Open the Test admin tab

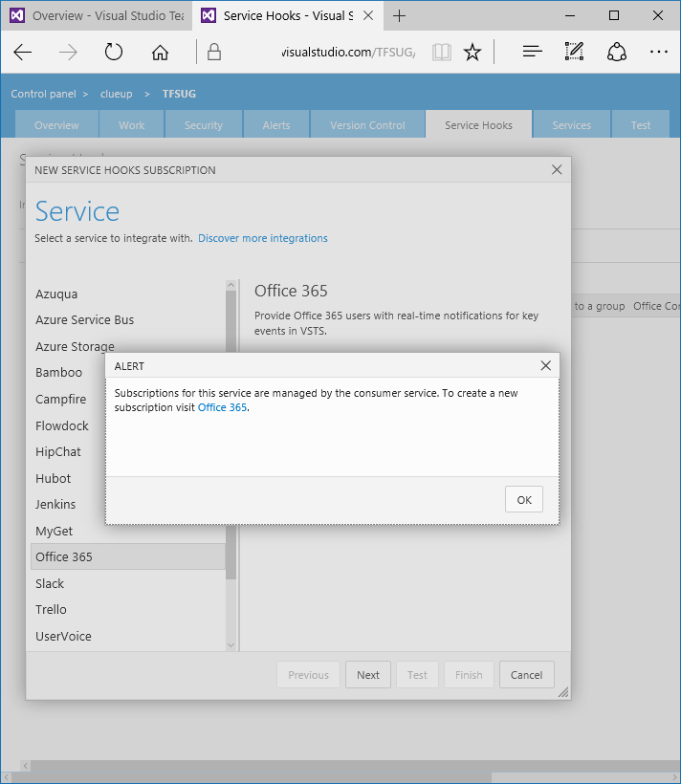pos(641,125)
